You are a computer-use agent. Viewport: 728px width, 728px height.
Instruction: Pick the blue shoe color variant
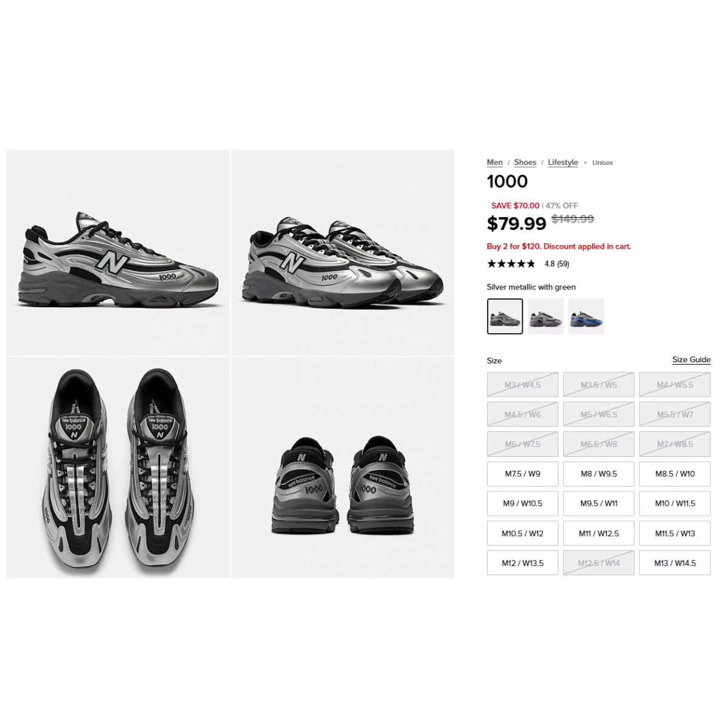[586, 316]
